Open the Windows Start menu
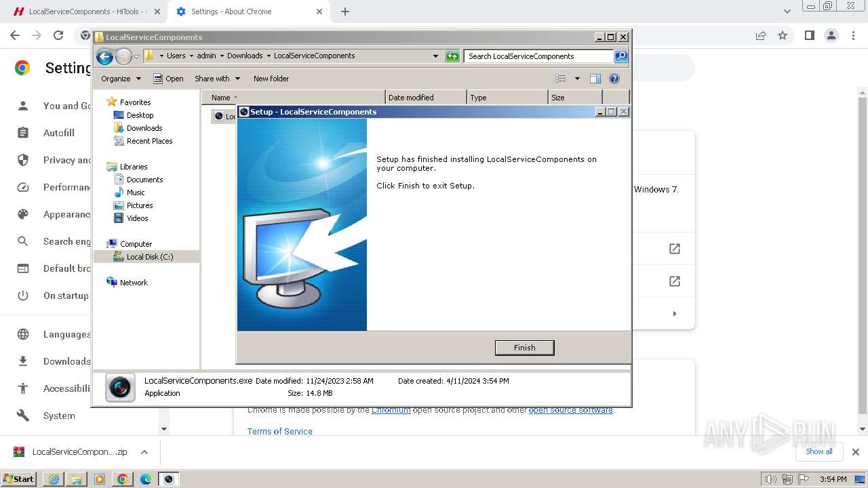This screenshot has width=868, height=488. [19, 479]
